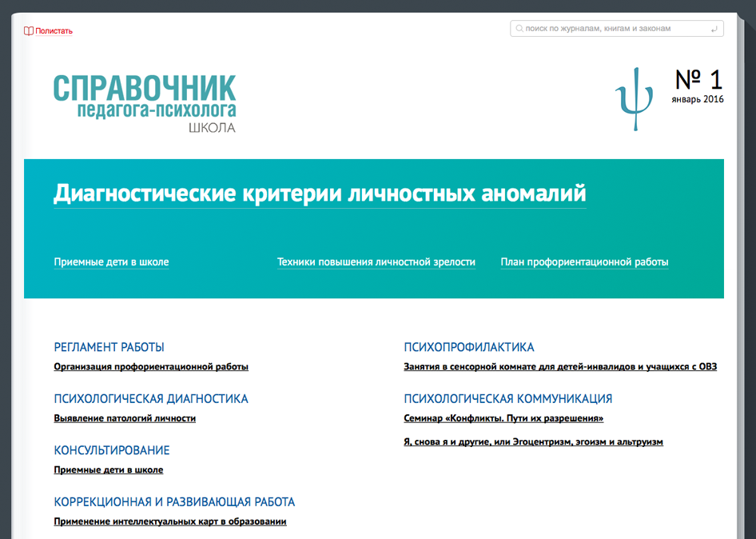Open article Применение интеллектуальных карт в образовании
This screenshot has width=756, height=539.
170,521
